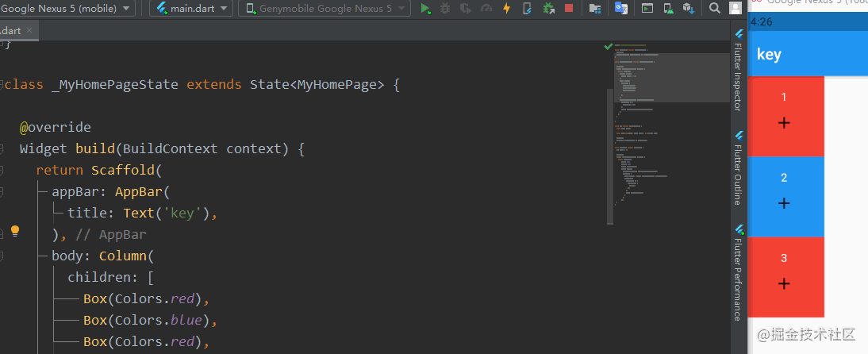Click the editor vertical scrollbar thumb
The width and height of the screenshot is (868, 354).
609,156
